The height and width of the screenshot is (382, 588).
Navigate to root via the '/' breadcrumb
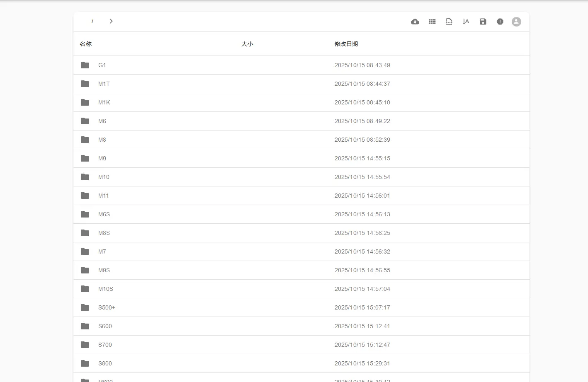pos(92,21)
